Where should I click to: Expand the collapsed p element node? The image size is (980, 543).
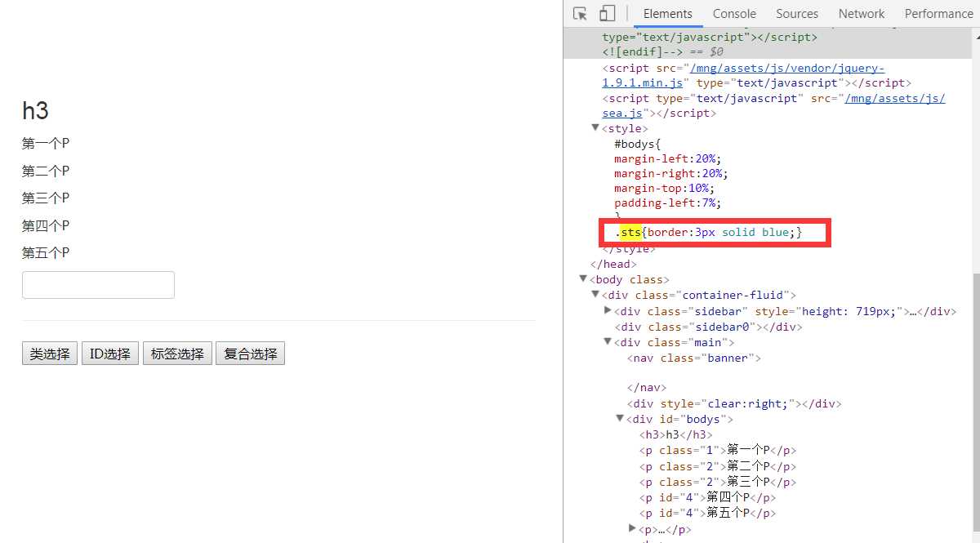tap(632, 528)
